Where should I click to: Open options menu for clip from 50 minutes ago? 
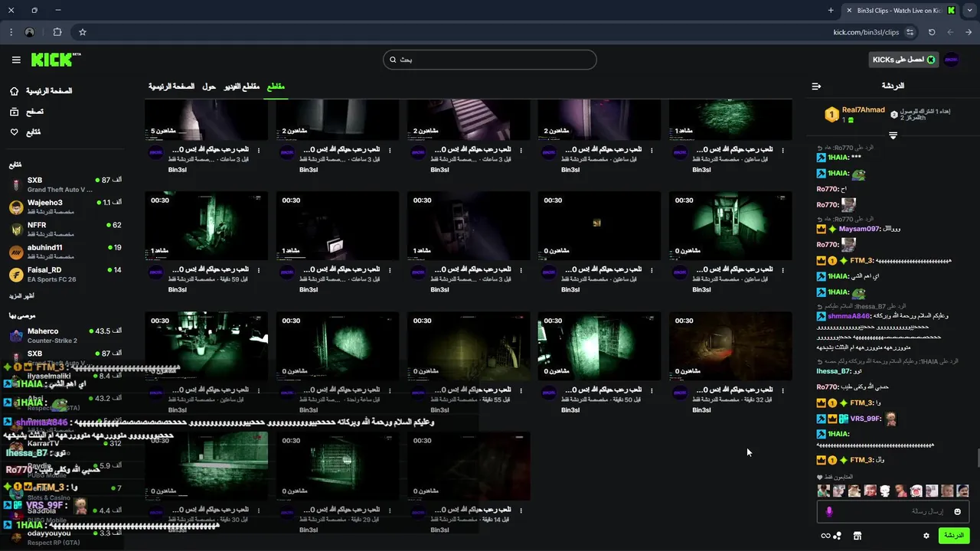pos(652,390)
